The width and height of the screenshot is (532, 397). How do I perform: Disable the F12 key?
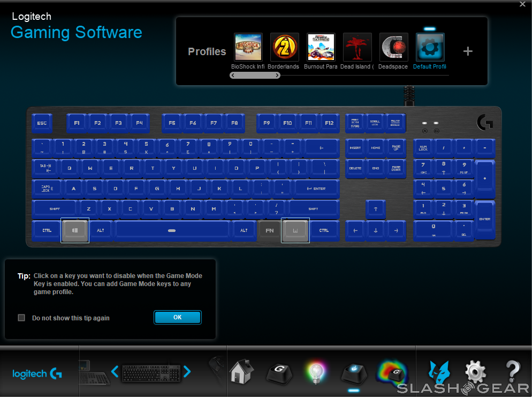pos(329,123)
